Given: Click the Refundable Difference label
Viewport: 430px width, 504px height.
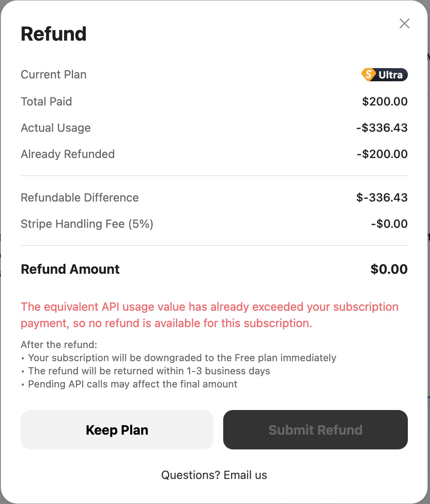Looking at the screenshot, I should tap(80, 197).
